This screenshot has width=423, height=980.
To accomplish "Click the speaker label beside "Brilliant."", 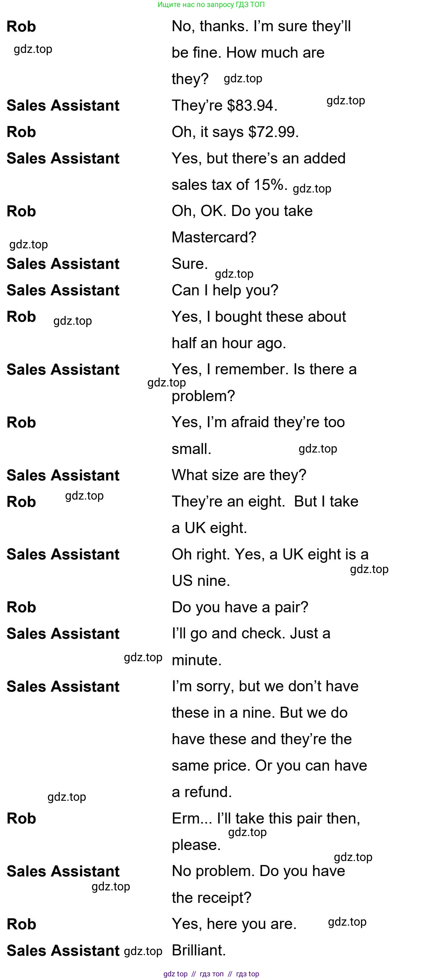I will pos(63,951).
